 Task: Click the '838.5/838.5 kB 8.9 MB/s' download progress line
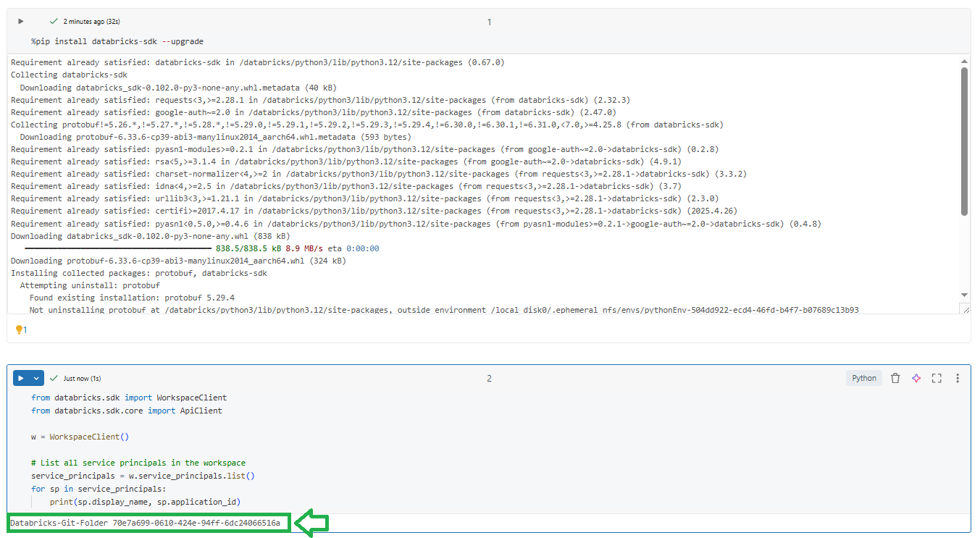tap(201, 248)
